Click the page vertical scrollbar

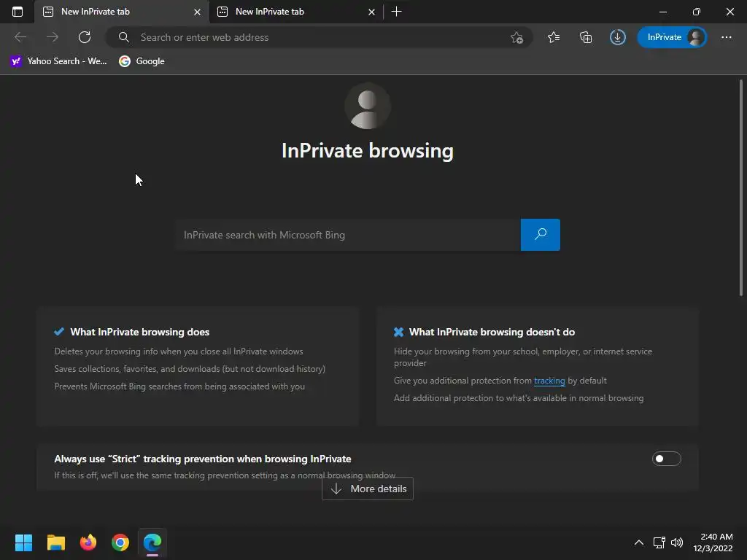pyautogui.click(x=741, y=188)
